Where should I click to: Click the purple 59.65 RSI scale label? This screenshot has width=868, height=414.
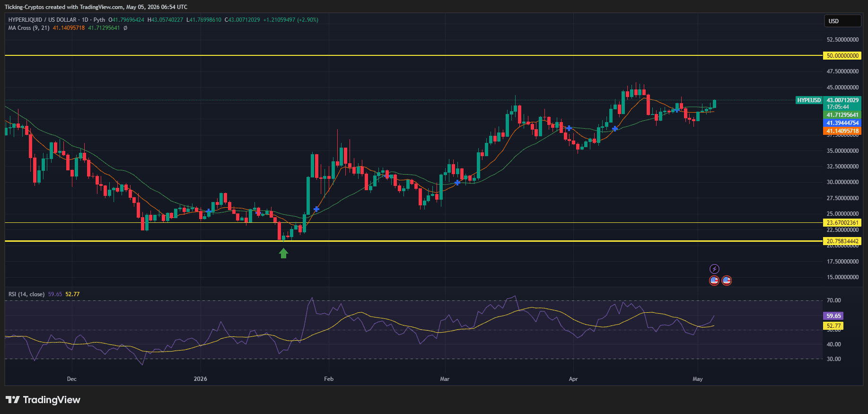pos(833,316)
